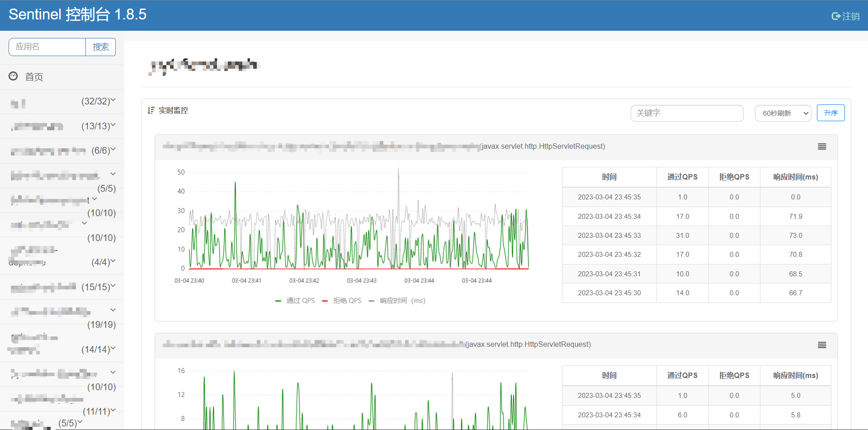Viewport: 868px width, 430px height.
Task: Click the 应用名 application name search box
Action: [x=47, y=47]
